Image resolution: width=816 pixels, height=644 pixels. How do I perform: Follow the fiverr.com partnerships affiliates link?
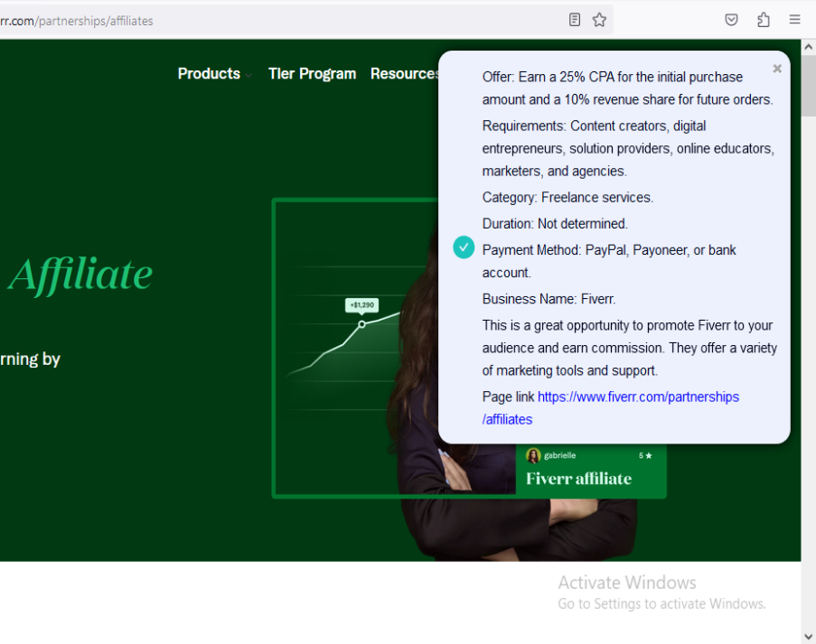(x=611, y=408)
